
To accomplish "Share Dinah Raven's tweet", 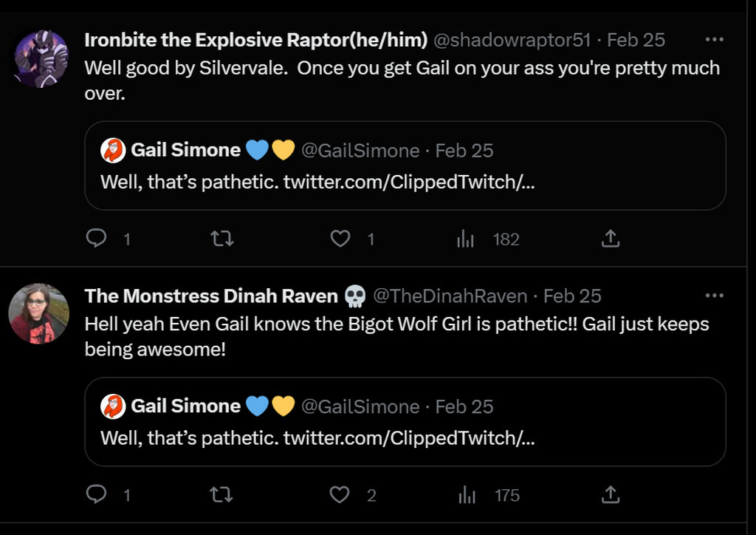I will (610, 494).
